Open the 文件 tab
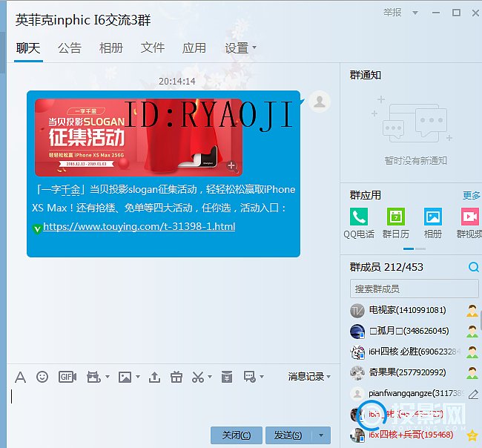The width and height of the screenshot is (482, 448). [153, 48]
